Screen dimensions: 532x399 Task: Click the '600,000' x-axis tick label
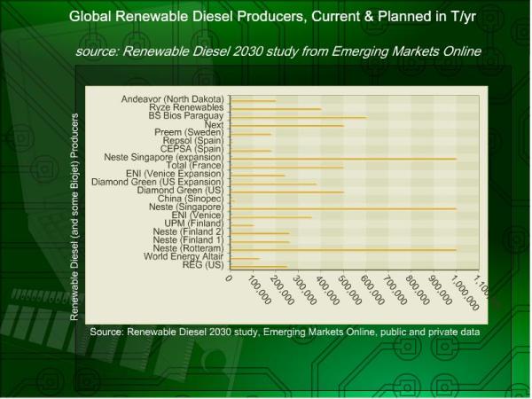click(x=372, y=290)
